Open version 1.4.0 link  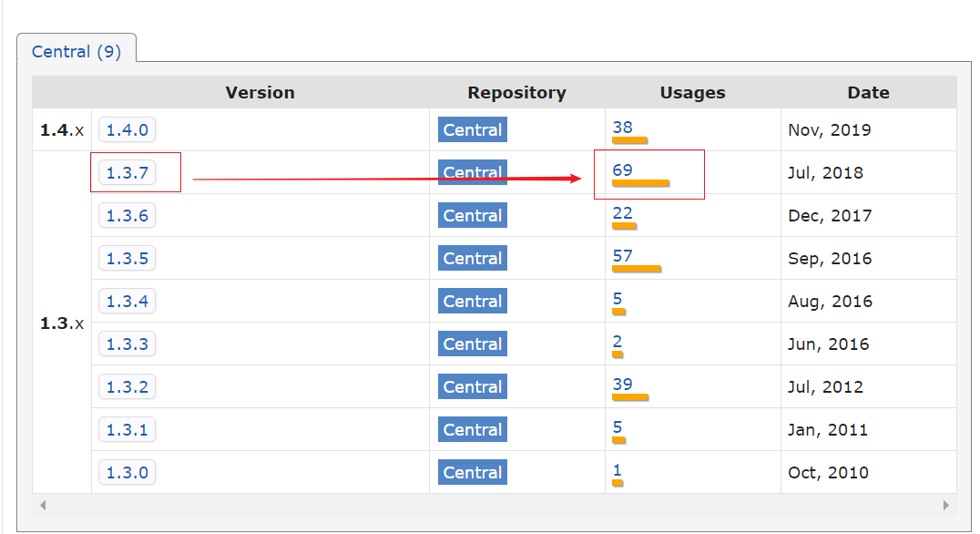[127, 130]
